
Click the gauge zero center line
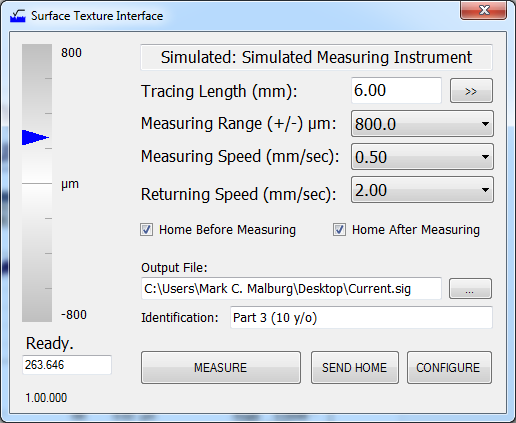[37, 183]
